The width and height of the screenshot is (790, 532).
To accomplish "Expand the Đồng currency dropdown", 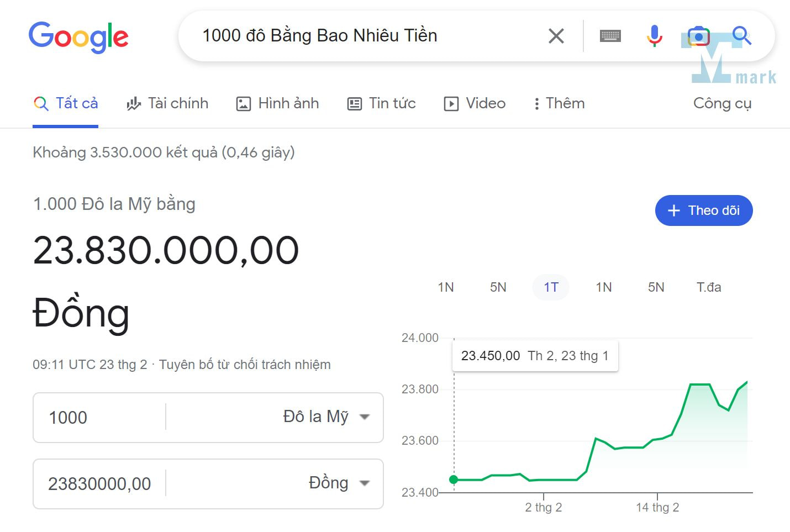I will tap(338, 483).
